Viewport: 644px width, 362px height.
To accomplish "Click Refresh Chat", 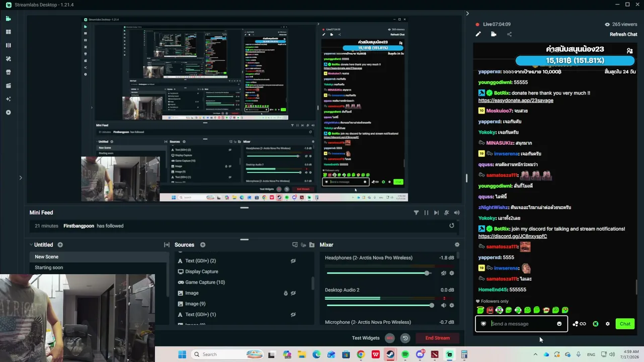I will click(623, 34).
